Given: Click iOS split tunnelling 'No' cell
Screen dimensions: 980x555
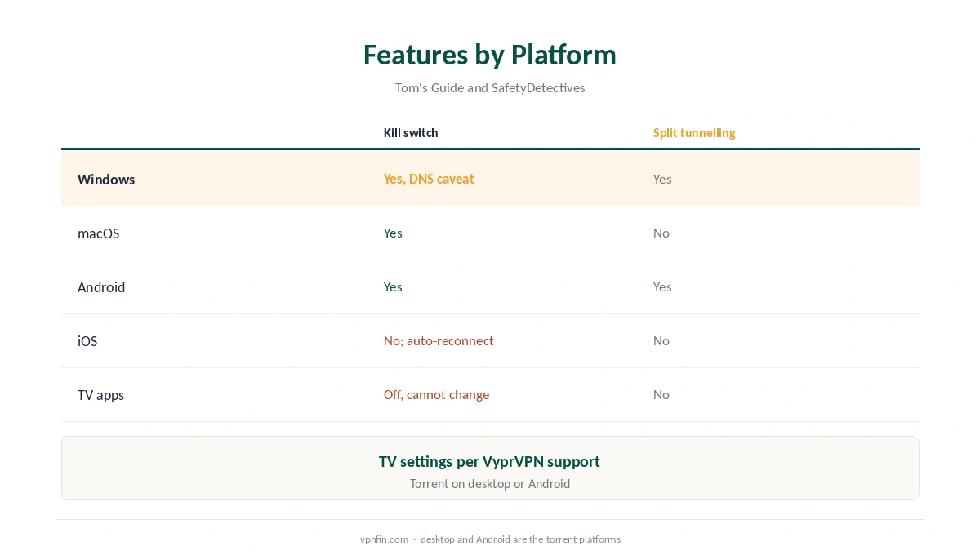Looking at the screenshot, I should (661, 340).
